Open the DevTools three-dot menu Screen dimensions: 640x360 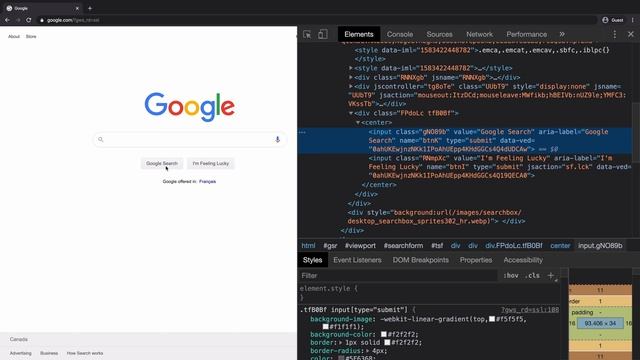tap(615, 35)
